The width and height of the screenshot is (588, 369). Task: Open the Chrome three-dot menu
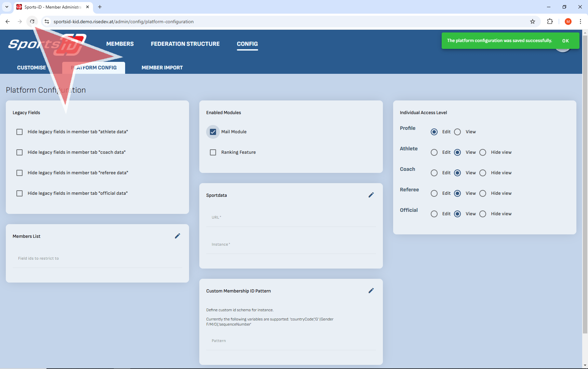580,22
